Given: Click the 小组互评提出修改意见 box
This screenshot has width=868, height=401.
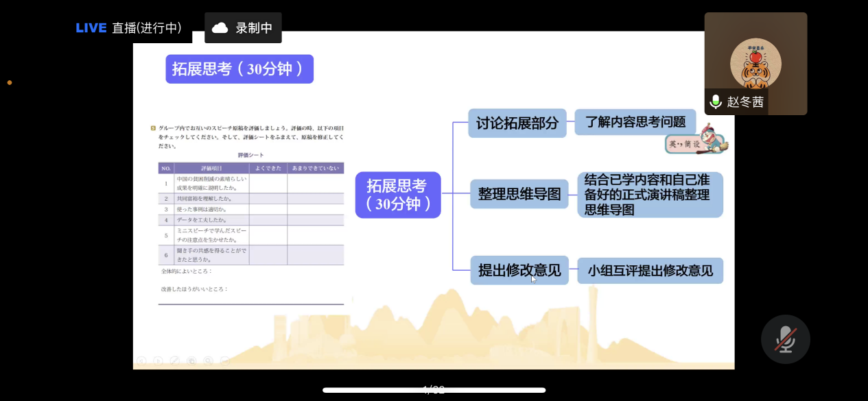Looking at the screenshot, I should point(650,271).
